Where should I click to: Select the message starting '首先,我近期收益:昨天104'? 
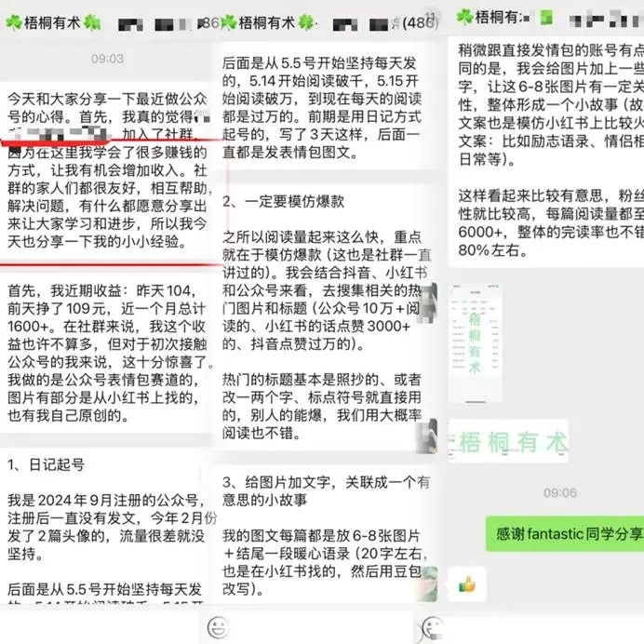(109, 354)
